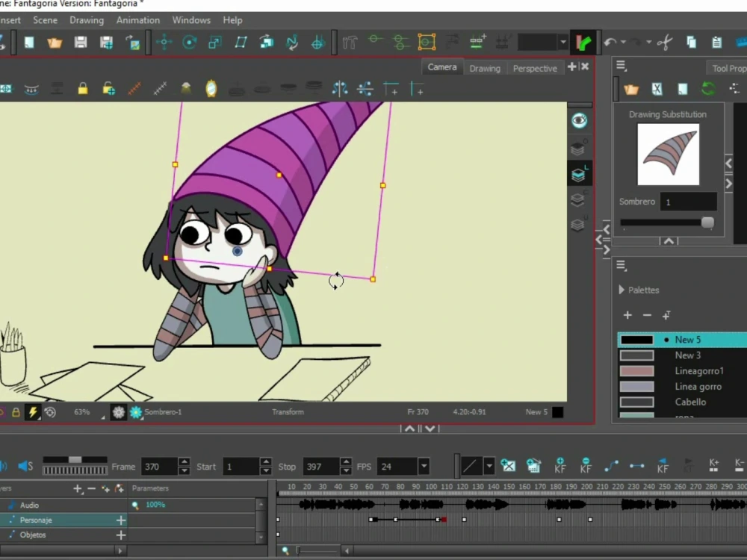Click the Perspective tab

535,68
